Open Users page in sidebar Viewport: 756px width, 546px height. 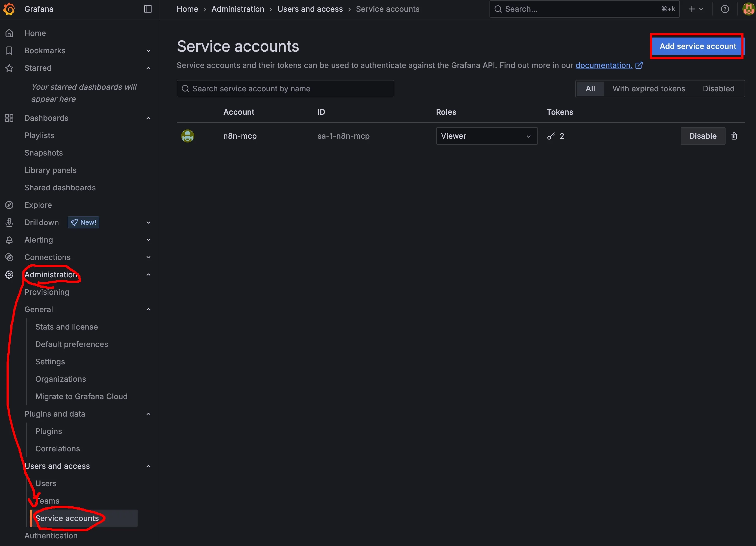(x=46, y=483)
